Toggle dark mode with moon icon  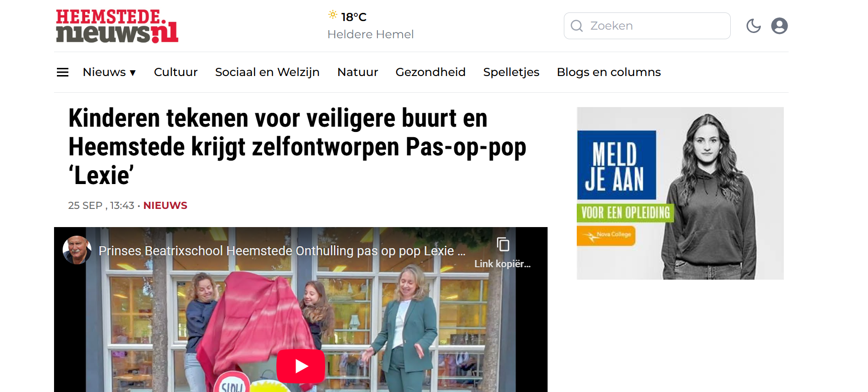point(754,26)
